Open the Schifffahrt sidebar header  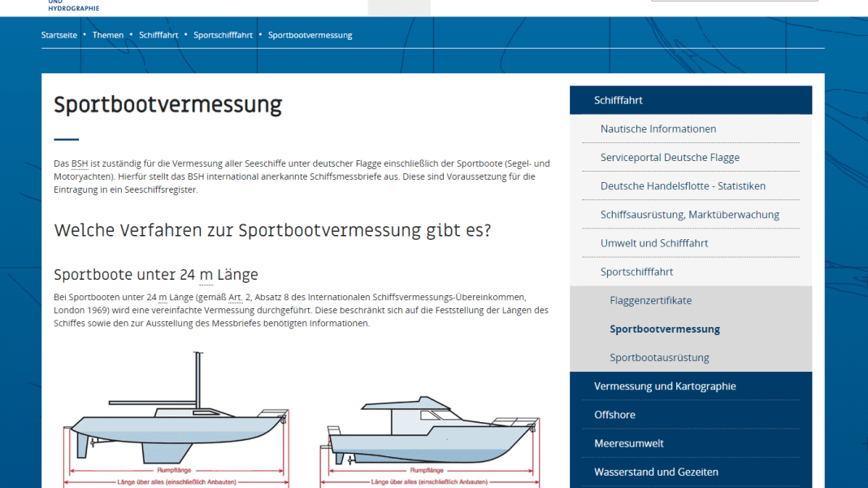point(691,100)
